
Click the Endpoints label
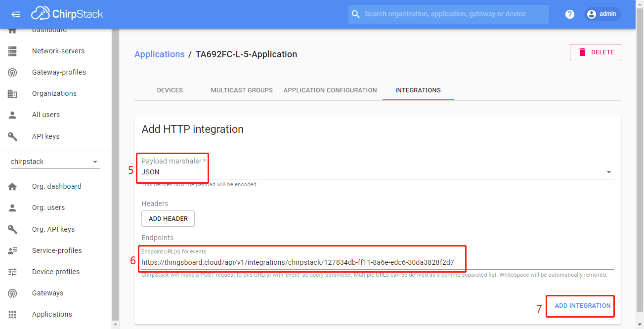click(158, 238)
